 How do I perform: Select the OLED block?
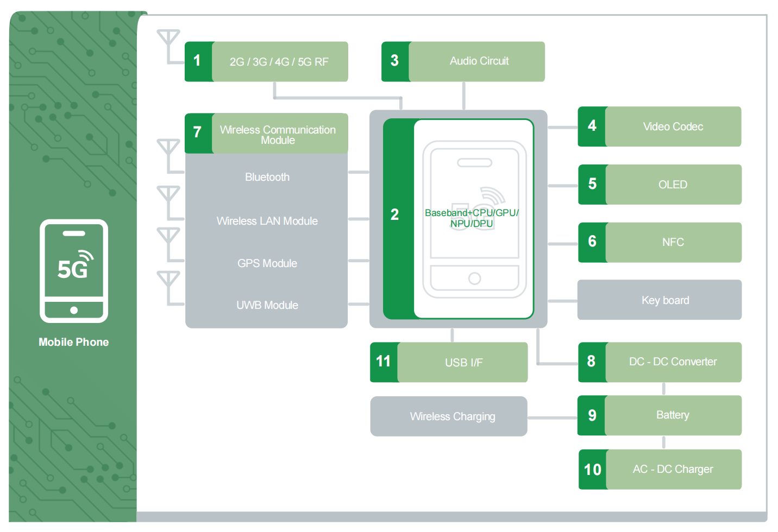click(x=660, y=185)
